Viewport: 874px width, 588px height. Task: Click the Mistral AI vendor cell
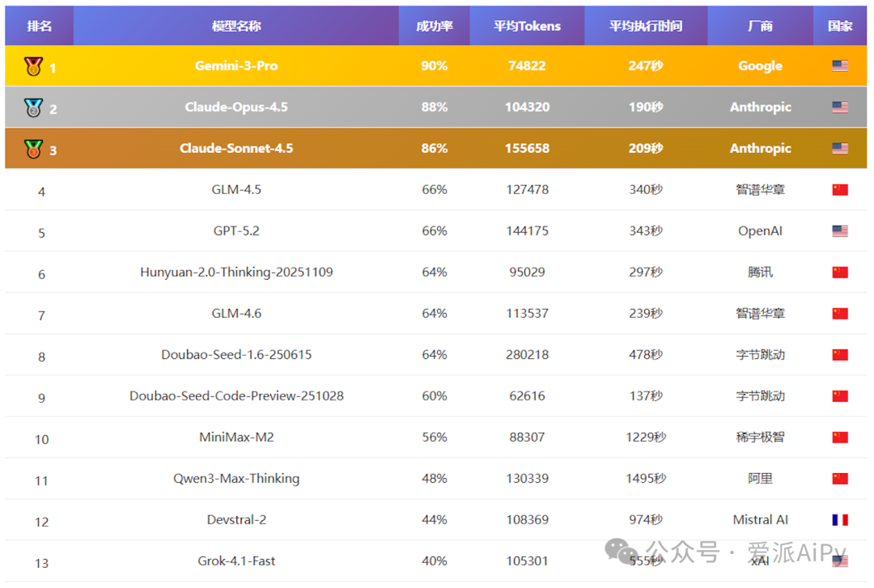(760, 519)
